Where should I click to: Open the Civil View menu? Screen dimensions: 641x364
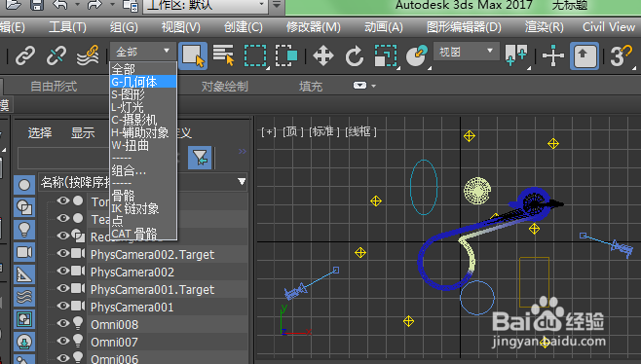point(609,27)
